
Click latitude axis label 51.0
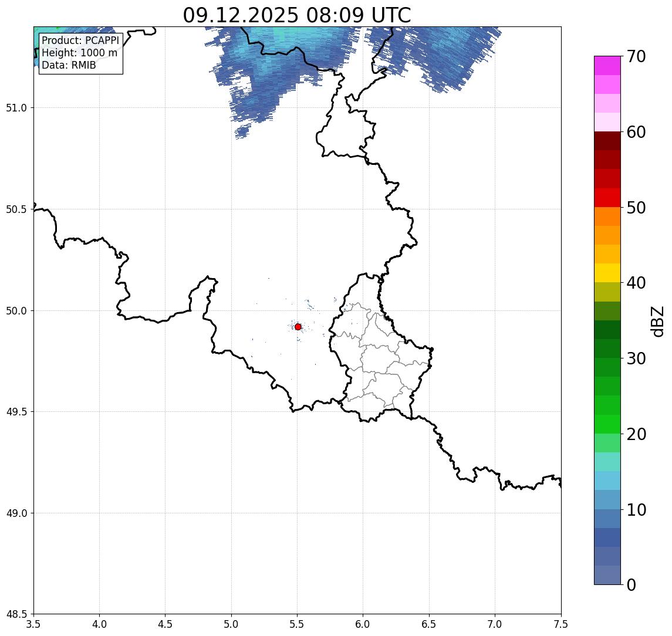16,108
